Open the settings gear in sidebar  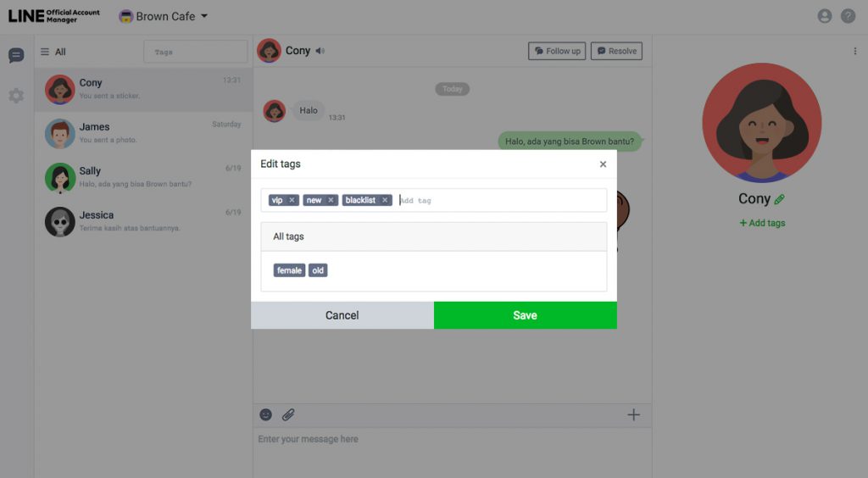(x=16, y=96)
